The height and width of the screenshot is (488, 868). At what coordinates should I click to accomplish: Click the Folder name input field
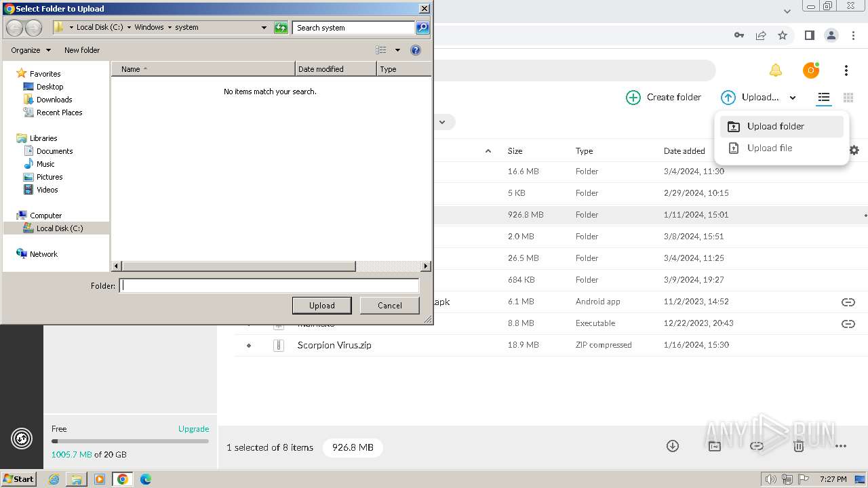coord(269,286)
